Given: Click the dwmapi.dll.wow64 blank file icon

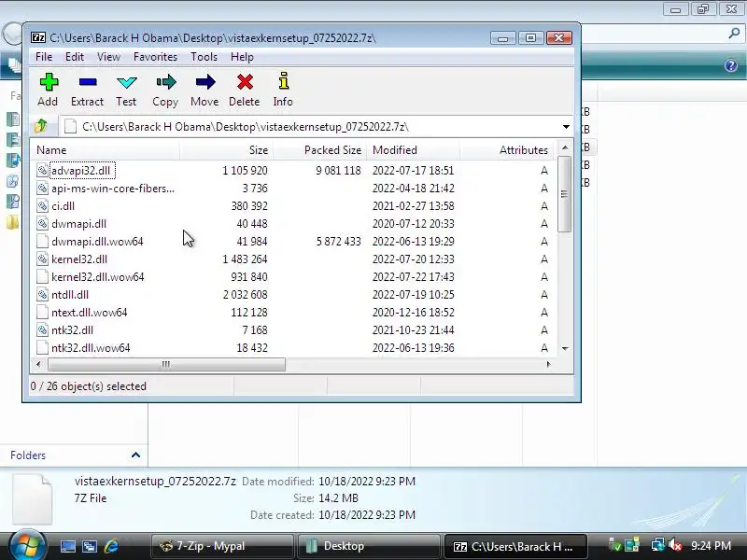Looking at the screenshot, I should pos(42,242).
